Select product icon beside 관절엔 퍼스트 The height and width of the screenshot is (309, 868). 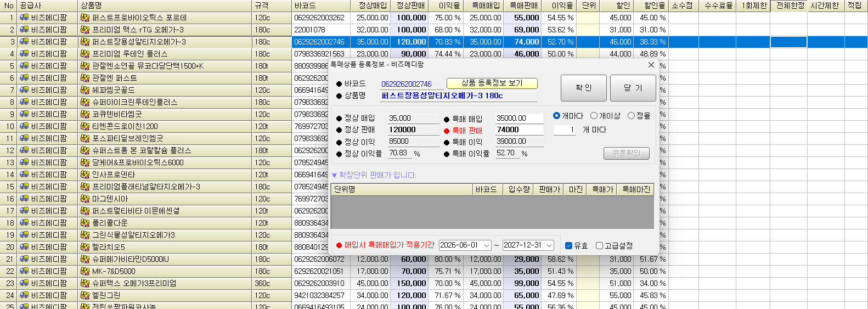point(85,78)
